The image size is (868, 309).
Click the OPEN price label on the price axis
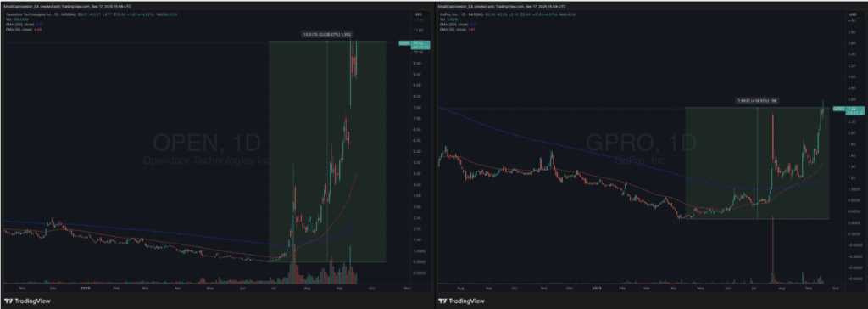(x=404, y=42)
